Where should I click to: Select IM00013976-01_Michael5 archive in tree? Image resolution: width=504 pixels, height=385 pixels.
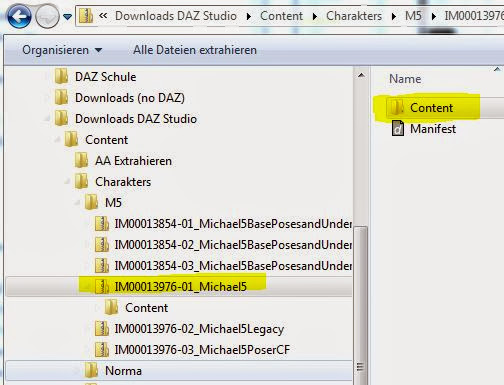(180, 287)
